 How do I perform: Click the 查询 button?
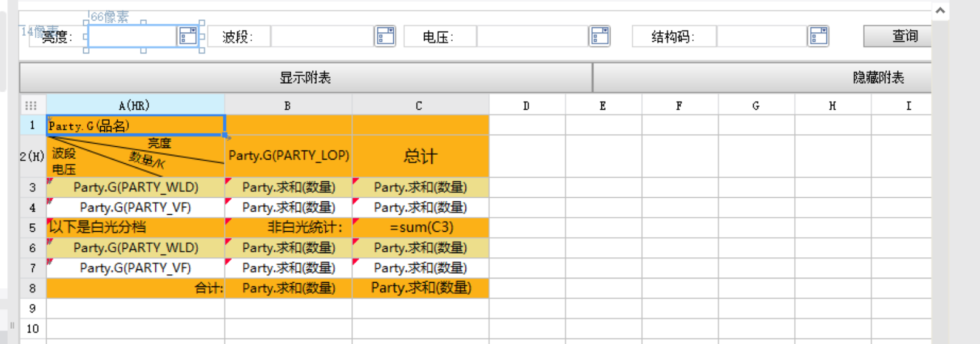(898, 36)
